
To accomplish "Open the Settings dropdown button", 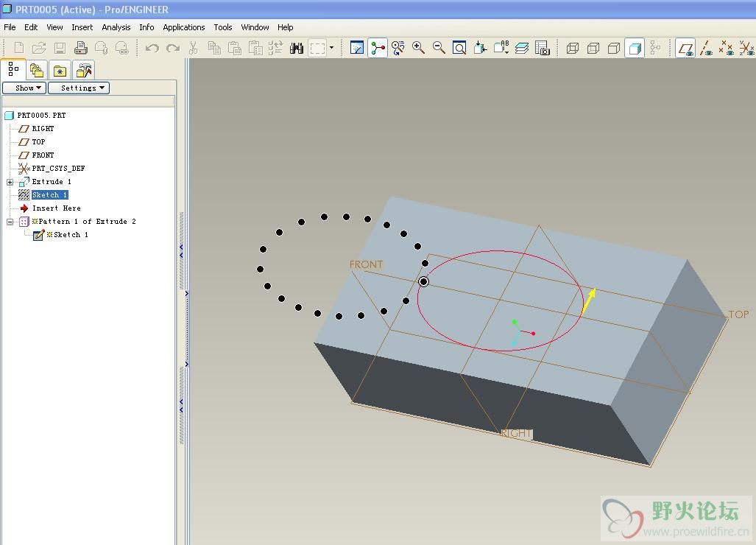I will (79, 88).
